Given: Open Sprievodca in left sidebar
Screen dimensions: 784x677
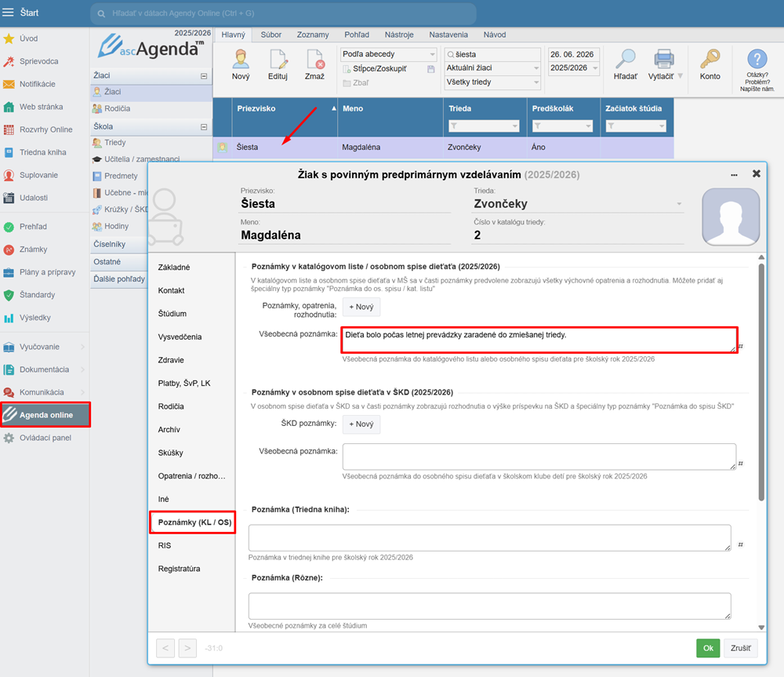Looking at the screenshot, I should click(38, 61).
